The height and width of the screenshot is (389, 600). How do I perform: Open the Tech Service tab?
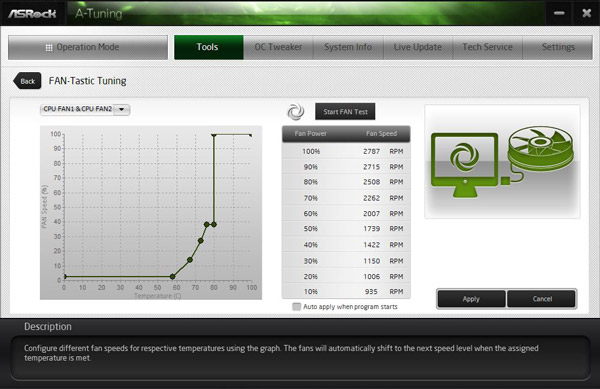point(488,47)
